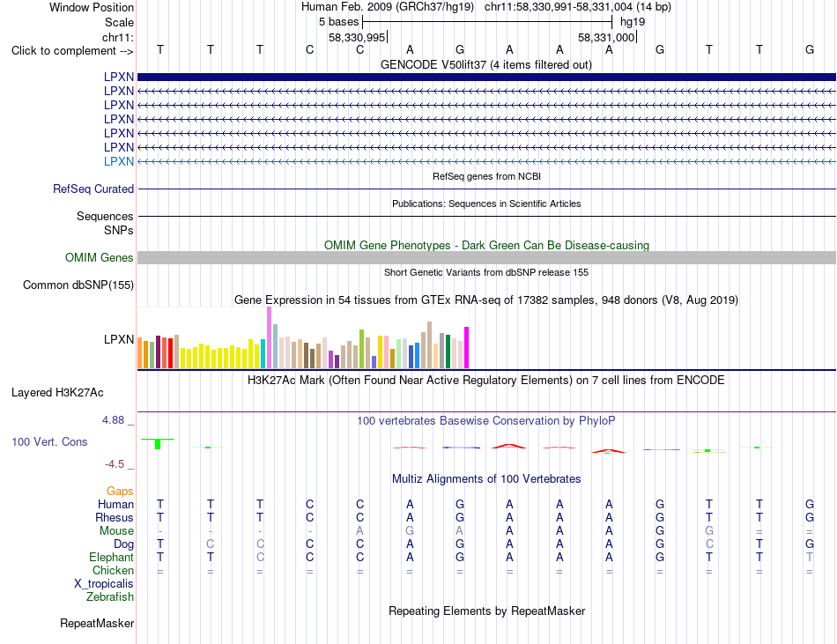Select the Common dbSNP(155) label
The height and width of the screenshot is (644, 837).
(x=78, y=285)
